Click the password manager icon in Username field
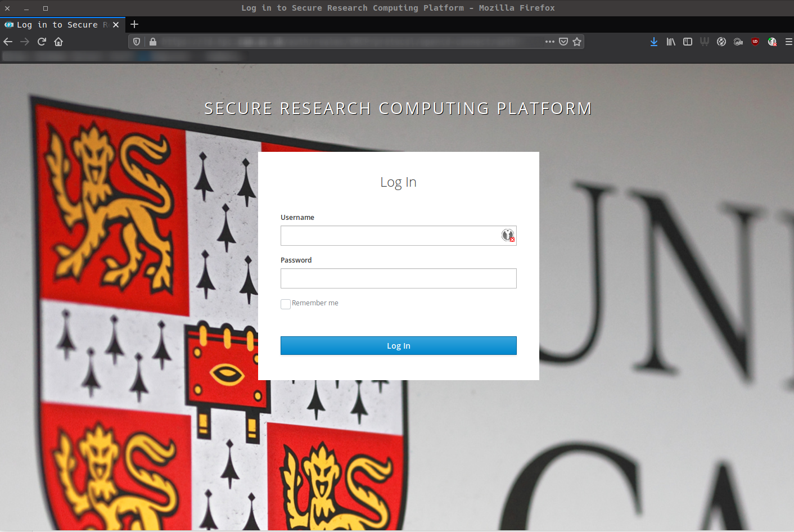Image resolution: width=794 pixels, height=532 pixels. click(508, 236)
